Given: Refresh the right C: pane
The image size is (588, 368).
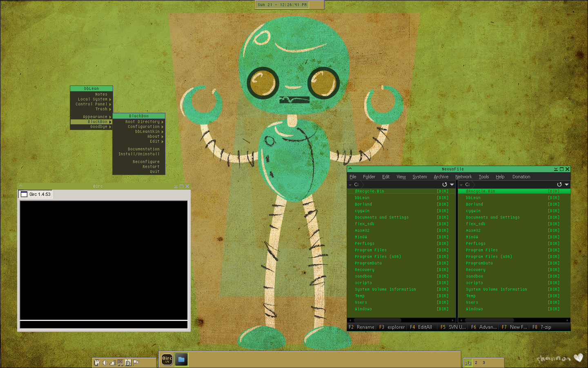Looking at the screenshot, I should (x=559, y=185).
